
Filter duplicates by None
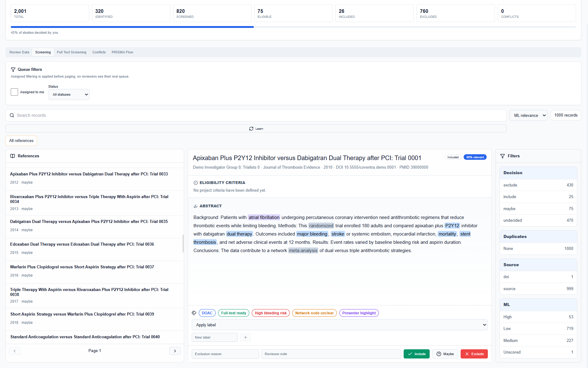click(538, 249)
